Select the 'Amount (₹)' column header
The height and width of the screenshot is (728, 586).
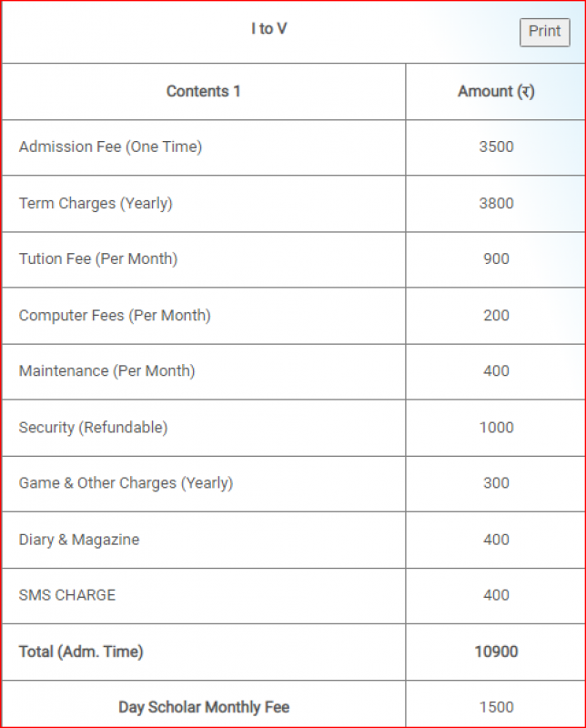coord(496,91)
